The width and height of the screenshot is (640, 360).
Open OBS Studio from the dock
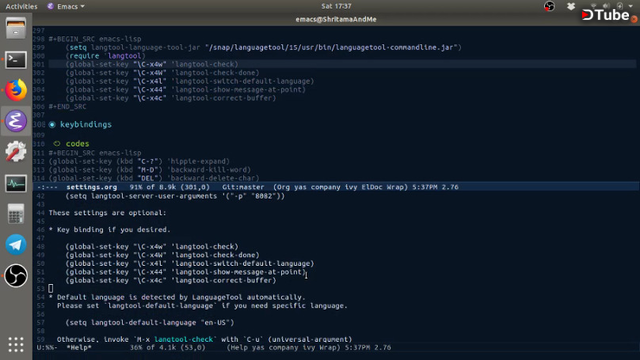(x=16, y=276)
